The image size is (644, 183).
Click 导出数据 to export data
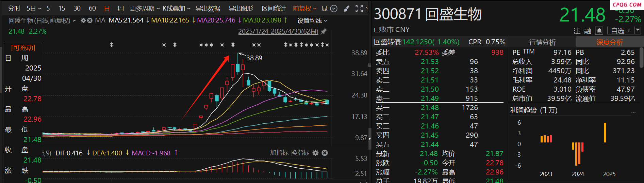coord(208,9)
